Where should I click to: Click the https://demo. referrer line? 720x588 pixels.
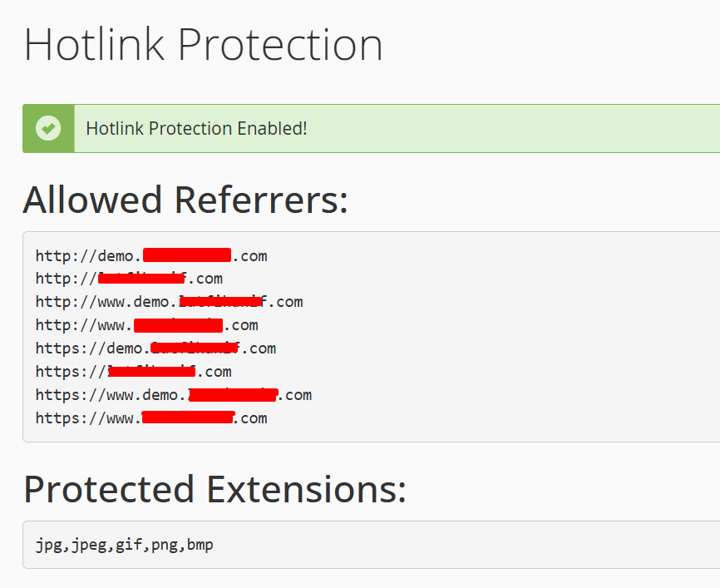click(x=156, y=348)
